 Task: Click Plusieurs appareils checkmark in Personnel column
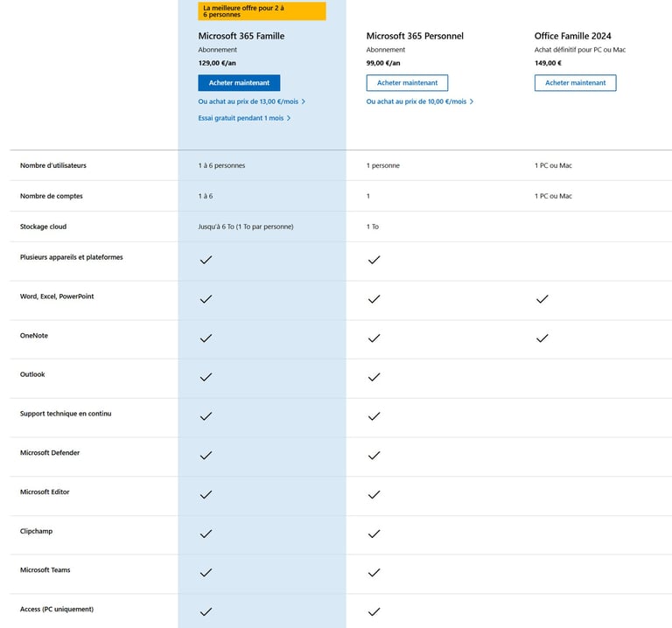pos(374,260)
